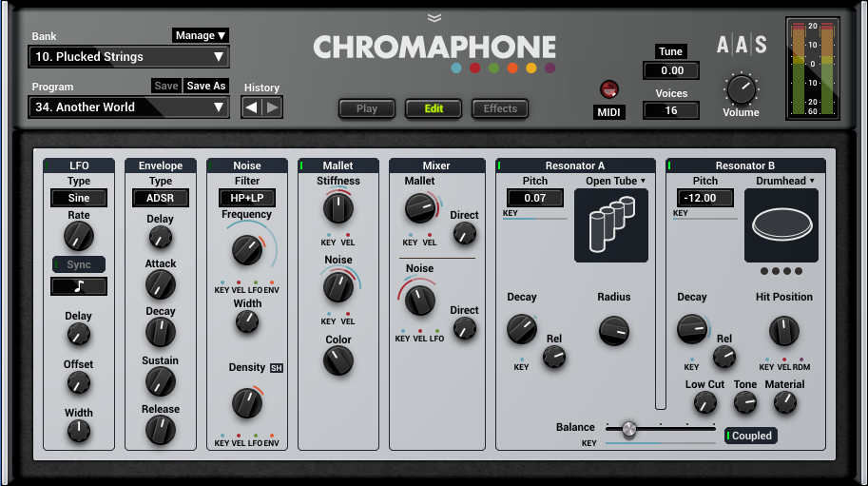This screenshot has width=868, height=486.
Task: Click the Balance slider handle
Action: [x=628, y=428]
